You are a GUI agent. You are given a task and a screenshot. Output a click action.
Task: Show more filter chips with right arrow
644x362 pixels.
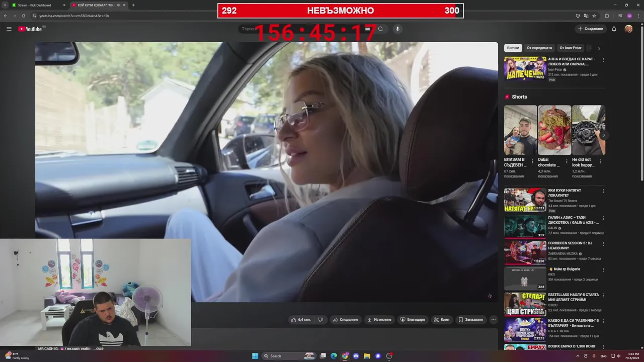[x=599, y=48]
